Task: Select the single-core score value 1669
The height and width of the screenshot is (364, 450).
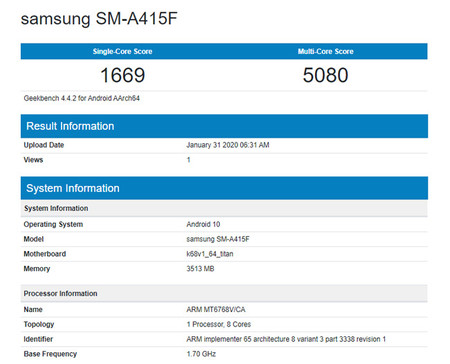Action: click(123, 75)
